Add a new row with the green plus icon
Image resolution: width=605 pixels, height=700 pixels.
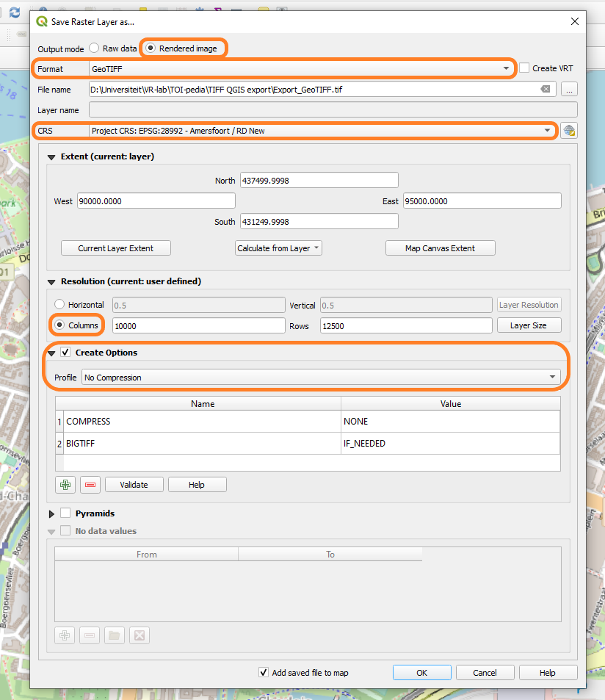[65, 484]
